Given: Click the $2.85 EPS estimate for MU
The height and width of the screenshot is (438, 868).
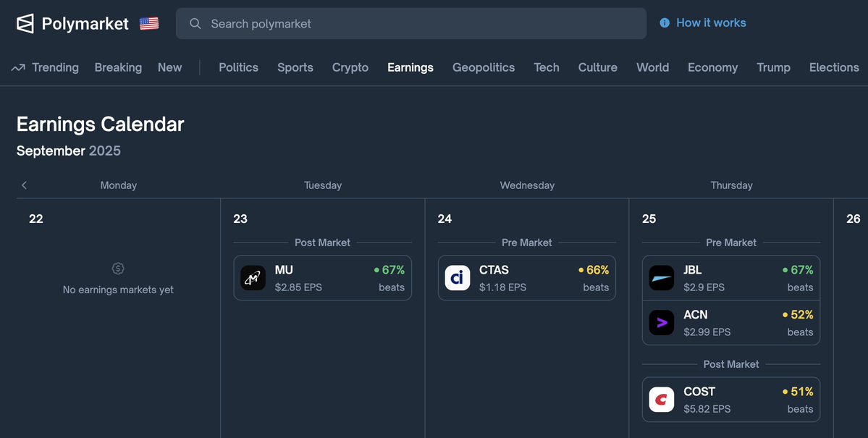Looking at the screenshot, I should click(298, 287).
